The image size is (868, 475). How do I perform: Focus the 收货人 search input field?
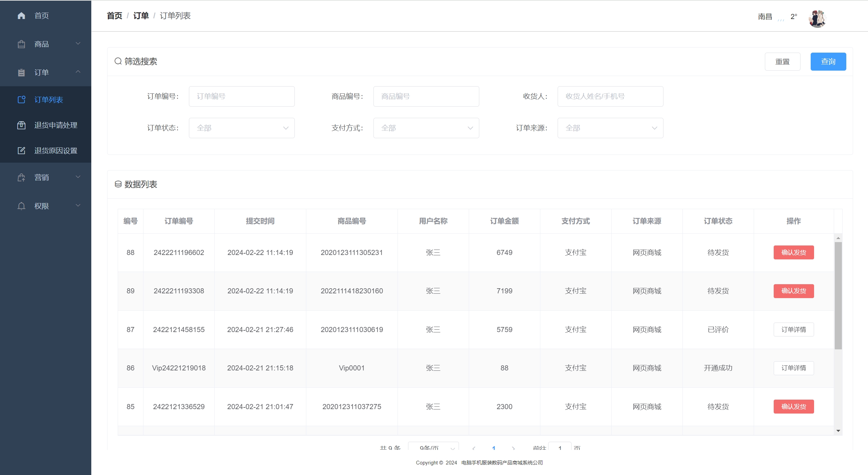(x=610, y=96)
